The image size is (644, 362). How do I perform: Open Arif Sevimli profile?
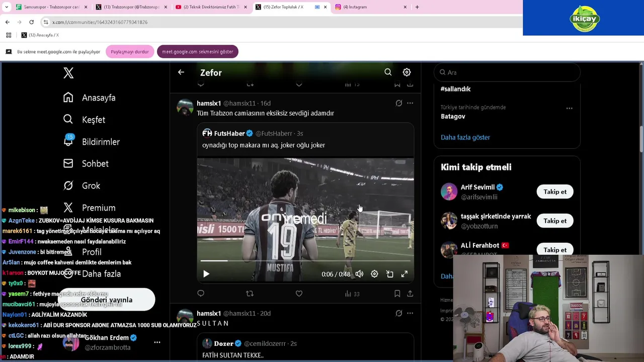tap(477, 187)
